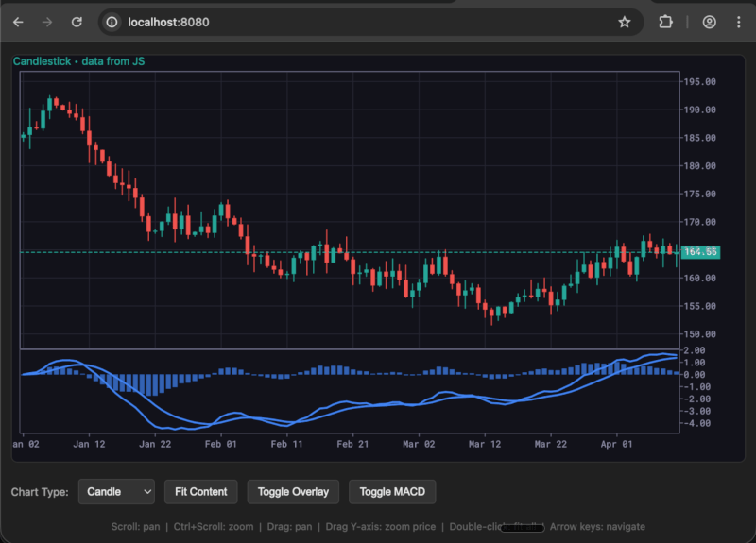Open the Chart Type Candle dropdown
The width and height of the screenshot is (756, 543).
[116, 491]
